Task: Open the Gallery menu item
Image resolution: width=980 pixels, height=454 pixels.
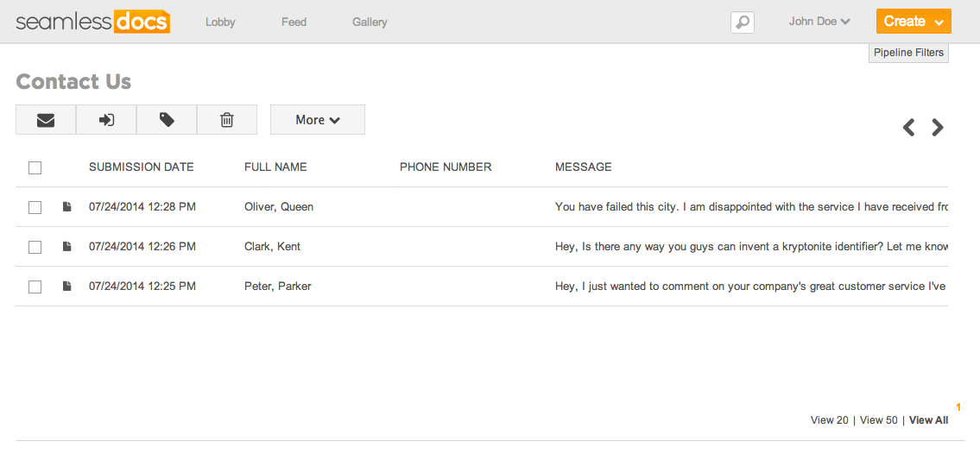Action: click(x=370, y=22)
